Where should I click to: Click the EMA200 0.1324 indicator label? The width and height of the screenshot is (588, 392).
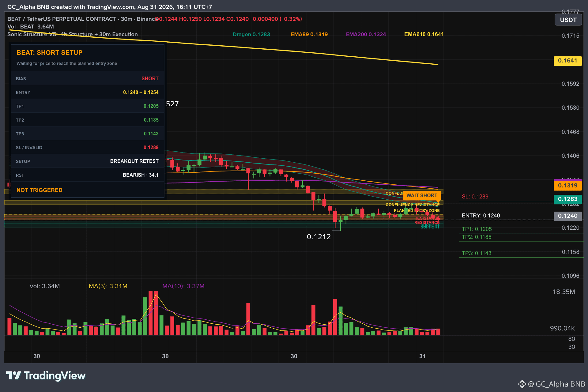pyautogui.click(x=366, y=34)
